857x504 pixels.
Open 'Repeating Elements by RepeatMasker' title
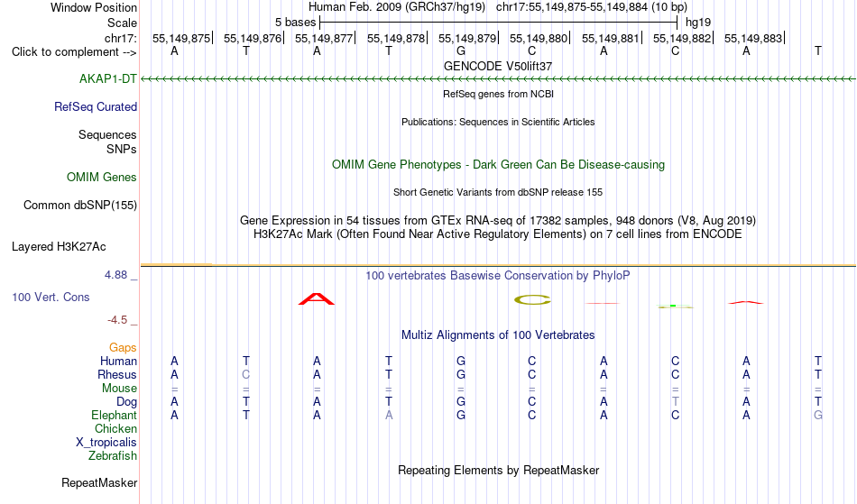(x=498, y=470)
